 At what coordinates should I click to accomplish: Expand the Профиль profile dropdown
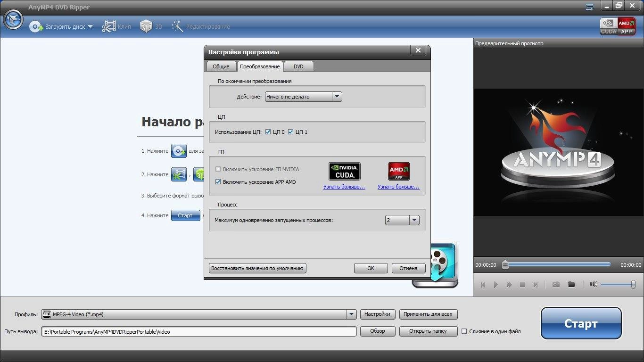click(x=352, y=314)
